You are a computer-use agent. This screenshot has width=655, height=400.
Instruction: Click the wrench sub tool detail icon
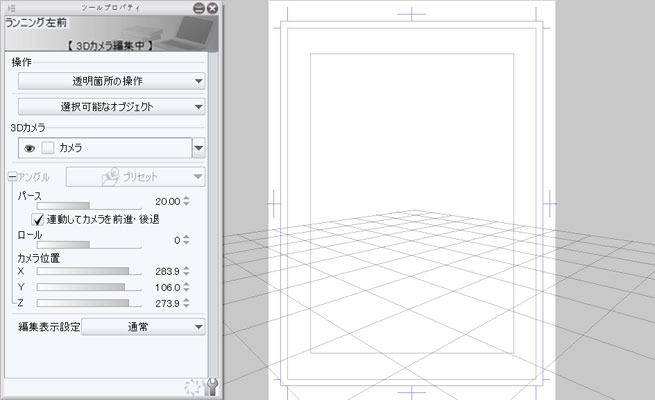point(212,386)
